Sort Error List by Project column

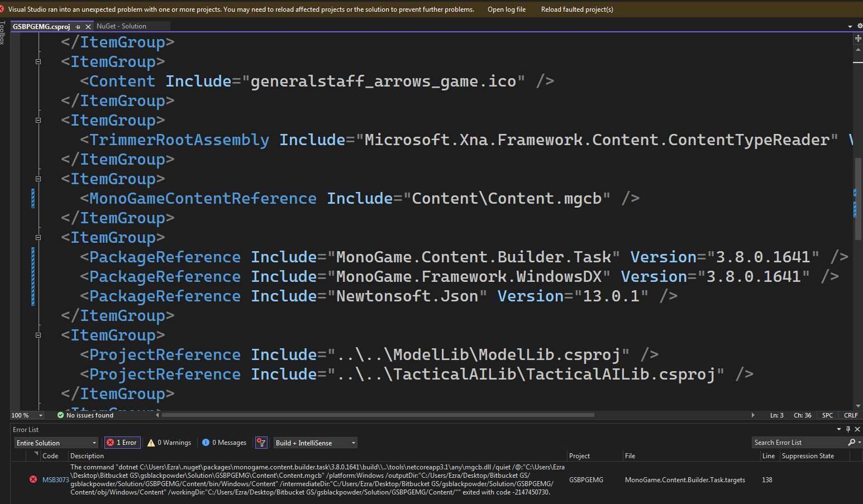coord(594,456)
